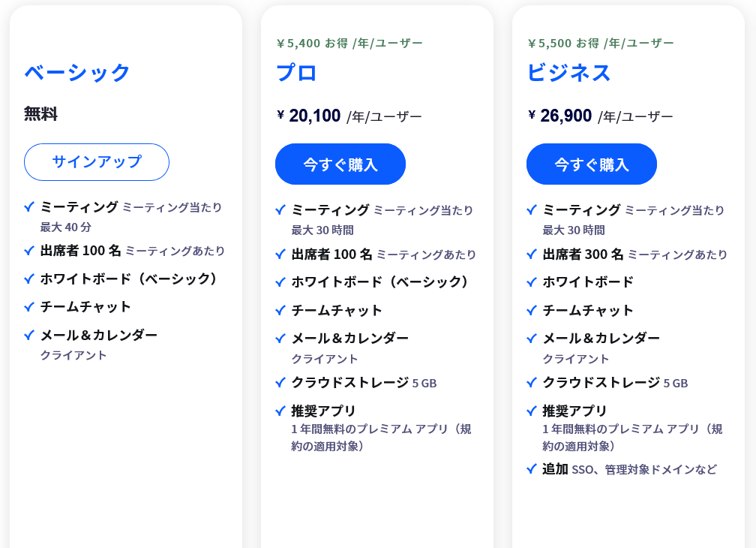Click the checkmark beside 出席者 300 名 in ビジネス
Image resolution: width=756 pixels, height=548 pixels.
(530, 254)
